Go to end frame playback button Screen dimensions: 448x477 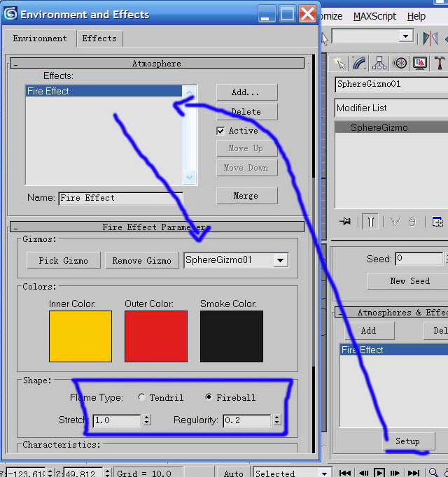(x=413, y=473)
